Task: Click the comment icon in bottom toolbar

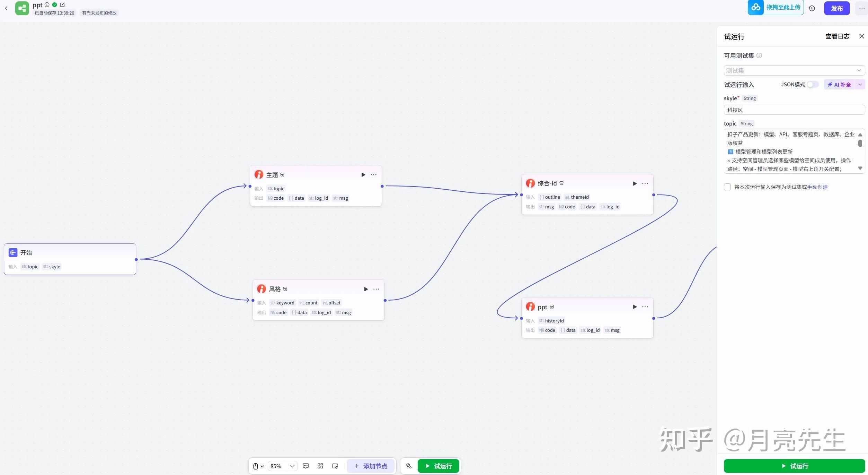Action: [305, 466]
